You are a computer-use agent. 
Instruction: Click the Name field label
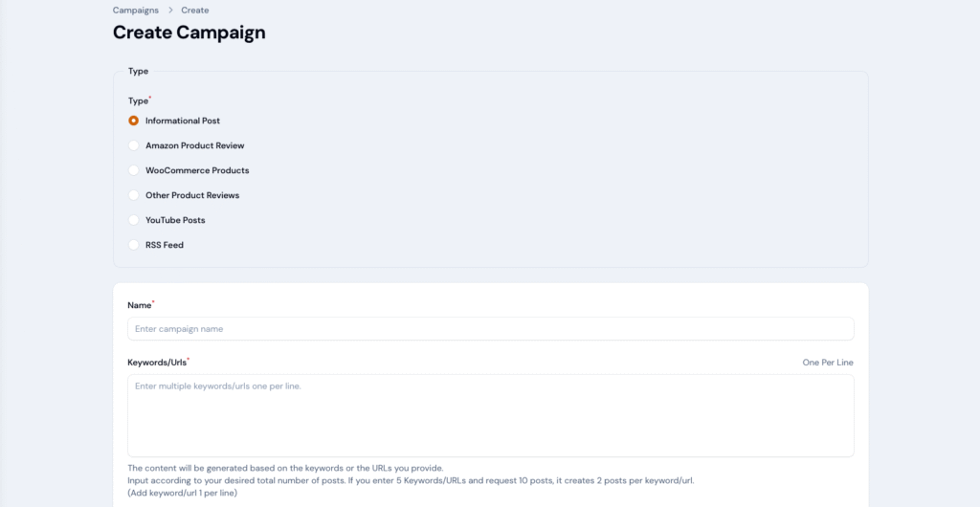pos(140,305)
